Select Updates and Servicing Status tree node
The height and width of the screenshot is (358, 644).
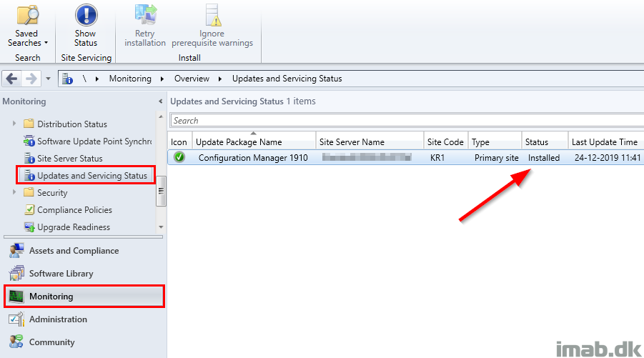92,176
